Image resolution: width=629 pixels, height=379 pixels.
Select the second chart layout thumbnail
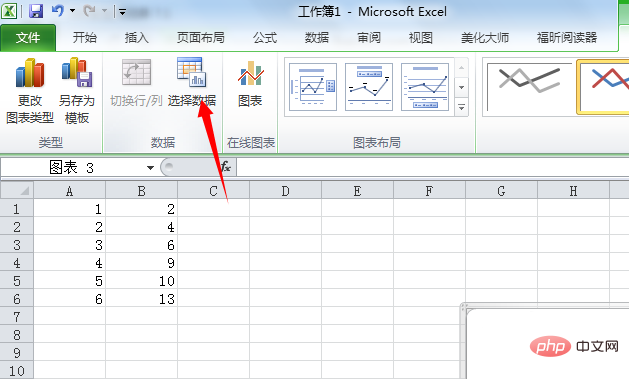tap(369, 87)
